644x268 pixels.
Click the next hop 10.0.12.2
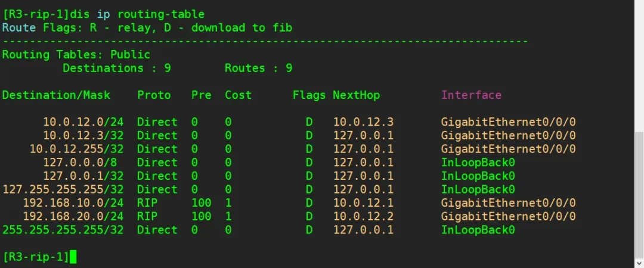click(x=363, y=217)
